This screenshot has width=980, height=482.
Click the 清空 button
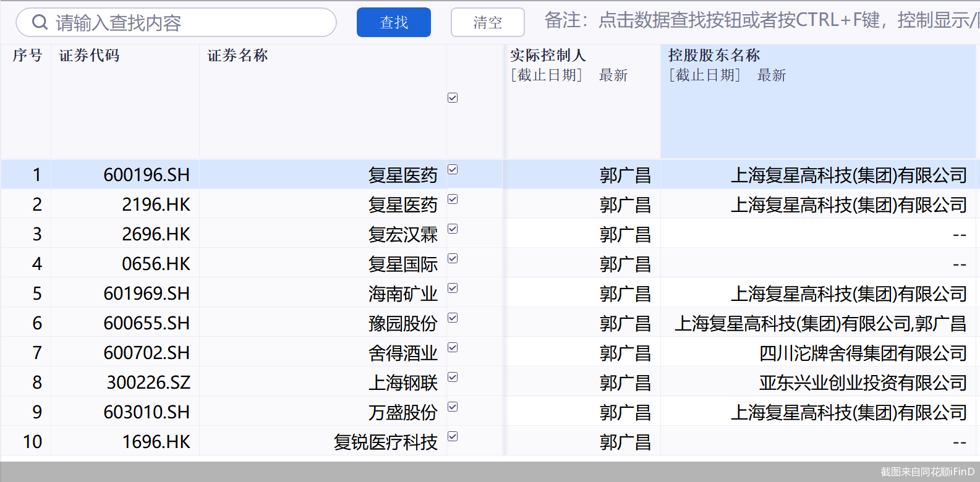click(x=488, y=22)
